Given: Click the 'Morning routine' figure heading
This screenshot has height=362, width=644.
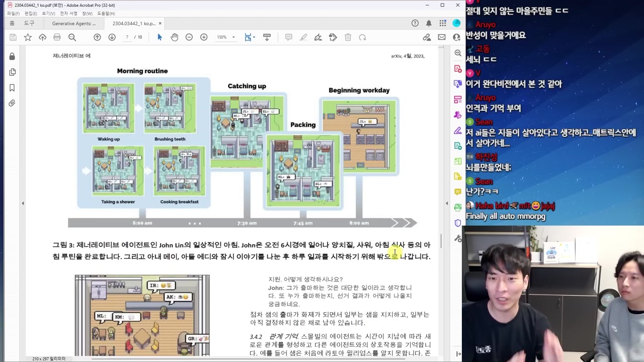Looking at the screenshot, I should 142,71.
